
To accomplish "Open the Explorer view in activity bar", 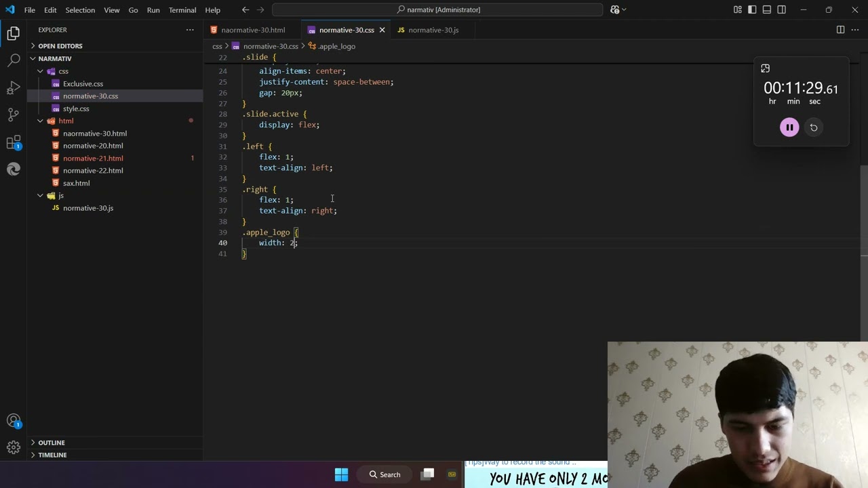I will tap(14, 33).
